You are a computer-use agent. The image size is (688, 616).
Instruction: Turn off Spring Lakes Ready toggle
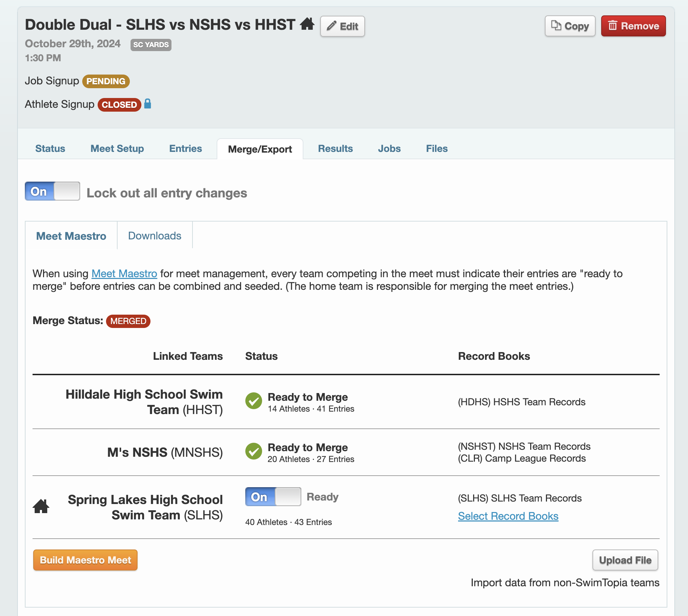pyautogui.click(x=273, y=497)
